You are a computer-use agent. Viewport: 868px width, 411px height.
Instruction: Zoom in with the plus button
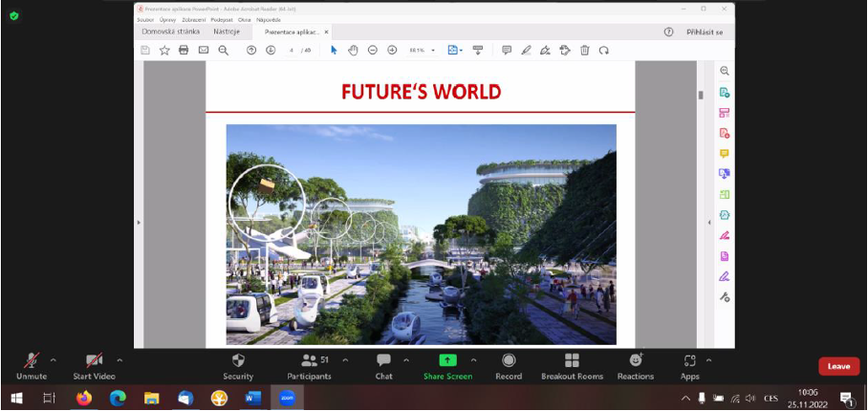[392, 51]
